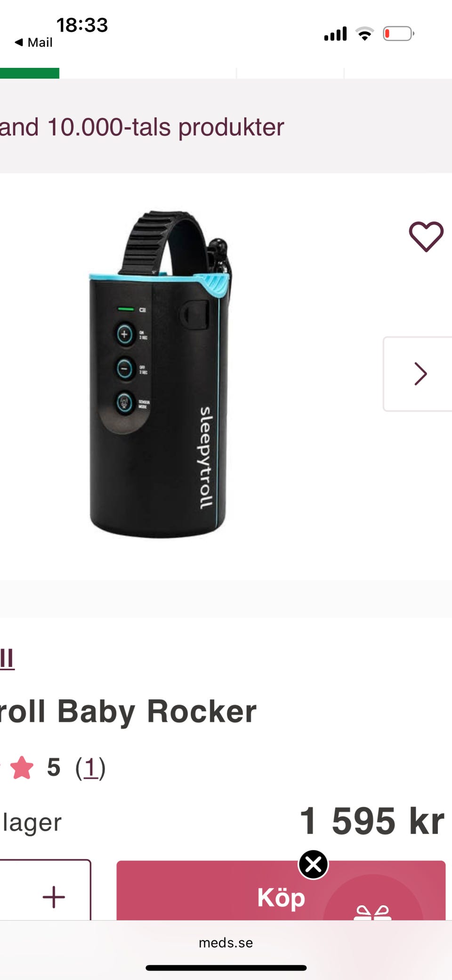
Task: Tap the battery status icon
Action: click(x=398, y=33)
